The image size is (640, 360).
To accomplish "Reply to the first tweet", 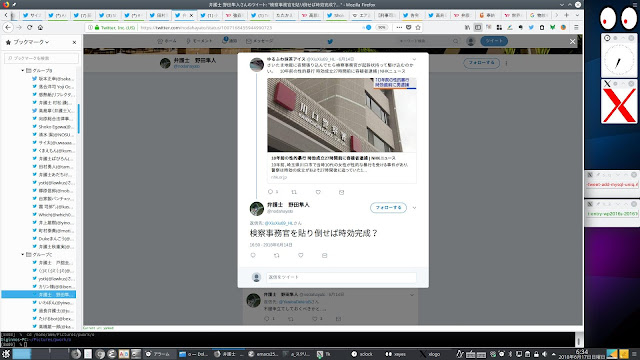I will [270, 192].
